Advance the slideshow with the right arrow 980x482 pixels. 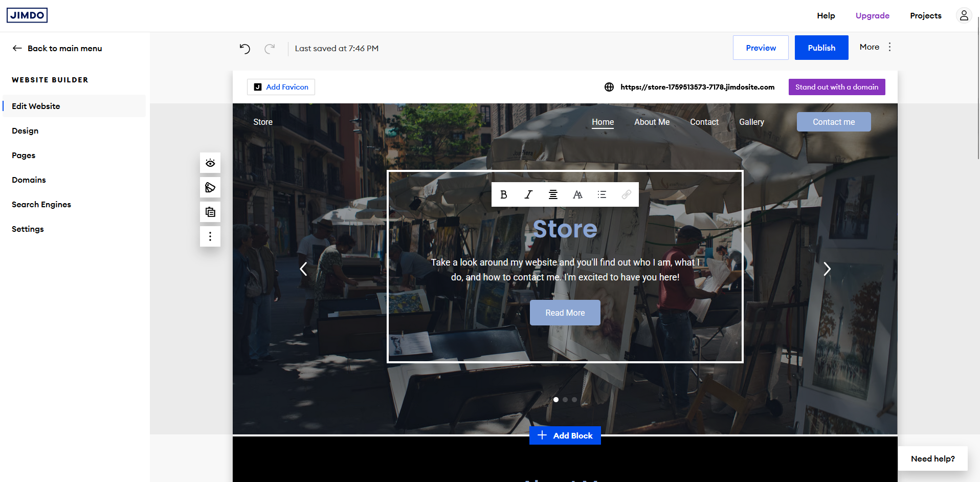827,269
